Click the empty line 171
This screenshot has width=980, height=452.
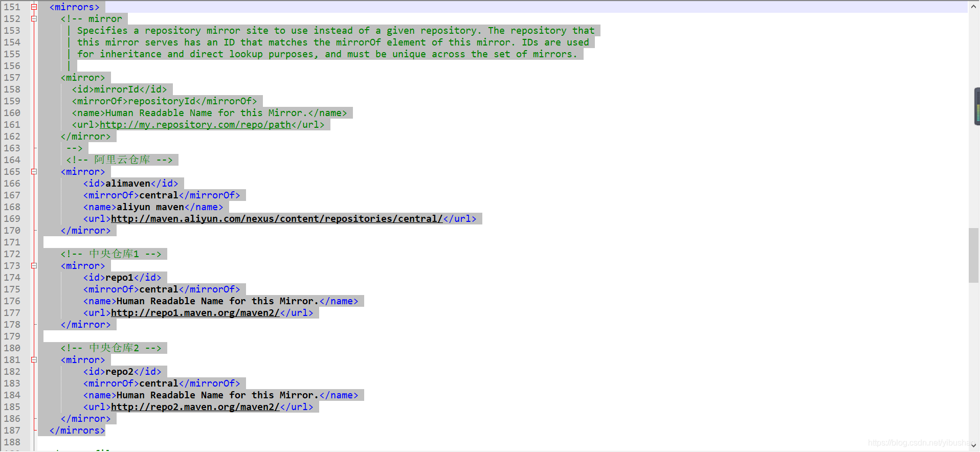501,242
